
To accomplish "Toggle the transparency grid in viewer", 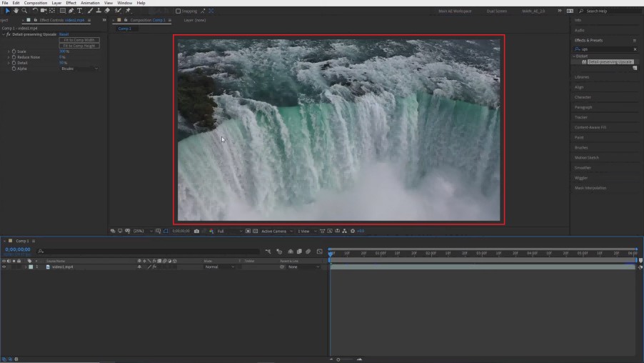I will (255, 231).
